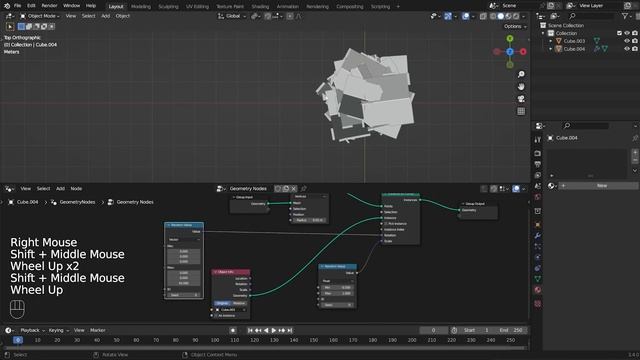The height and width of the screenshot is (360, 640).
Task: Select material preview shading mode
Action: click(x=509, y=16)
